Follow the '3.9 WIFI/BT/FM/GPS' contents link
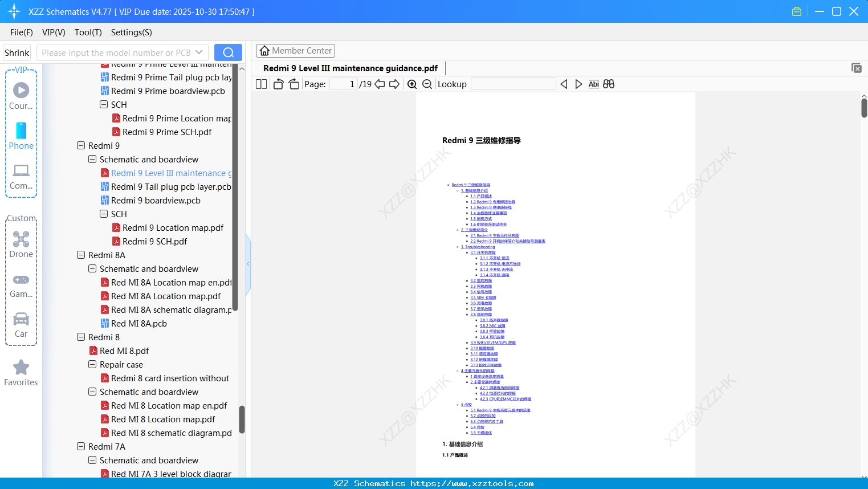This screenshot has height=489, width=868. click(x=492, y=343)
